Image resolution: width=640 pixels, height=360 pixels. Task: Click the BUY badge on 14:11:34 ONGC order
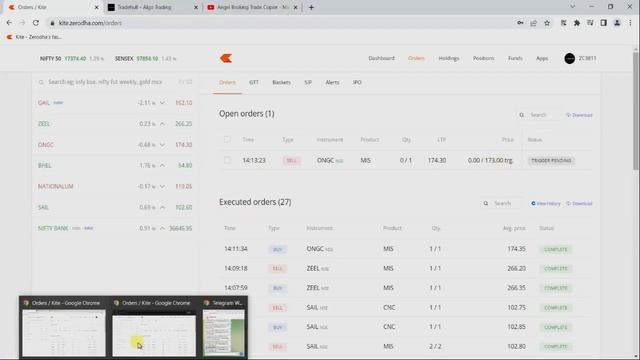[277, 249]
